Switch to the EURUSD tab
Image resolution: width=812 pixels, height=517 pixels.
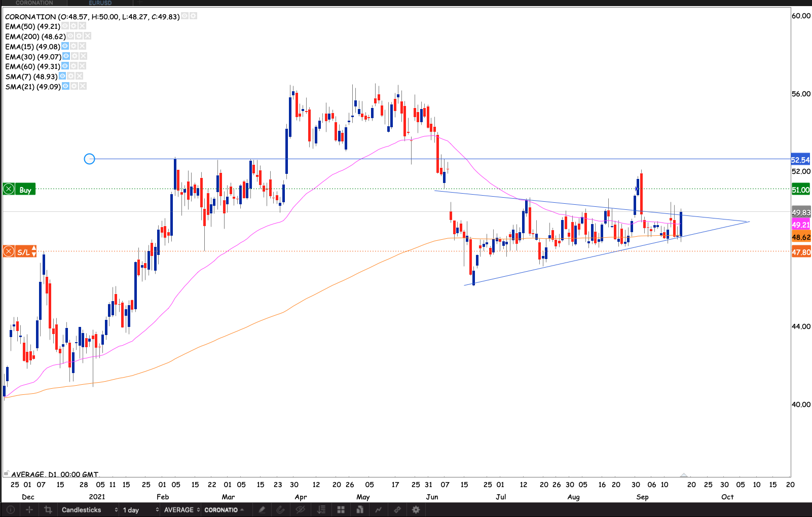click(x=100, y=3)
